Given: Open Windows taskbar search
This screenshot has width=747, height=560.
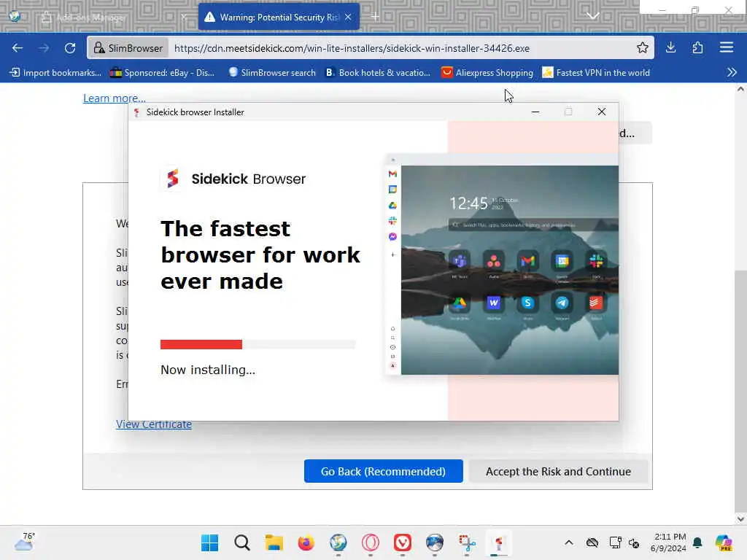Looking at the screenshot, I should pyautogui.click(x=242, y=542).
